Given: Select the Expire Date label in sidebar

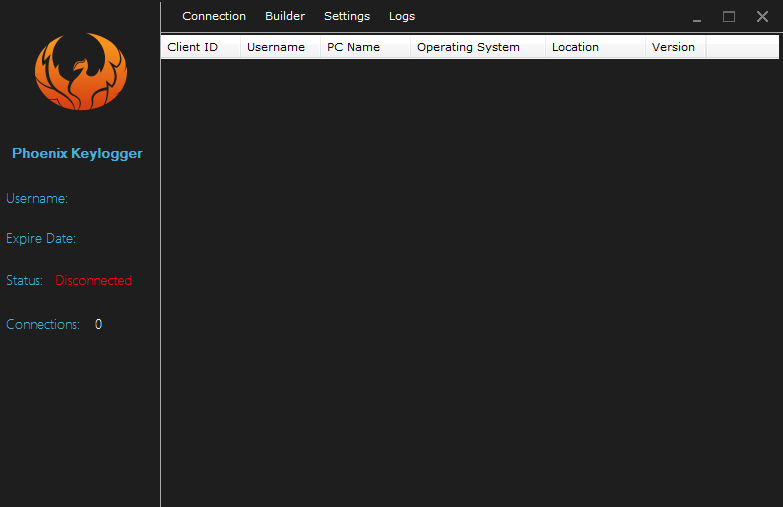Looking at the screenshot, I should pos(41,239).
